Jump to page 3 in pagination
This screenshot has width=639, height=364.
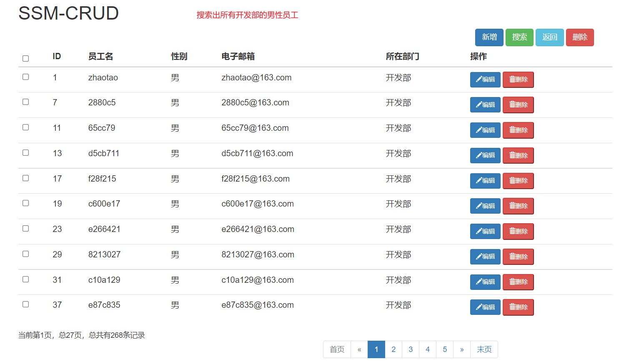click(x=411, y=349)
